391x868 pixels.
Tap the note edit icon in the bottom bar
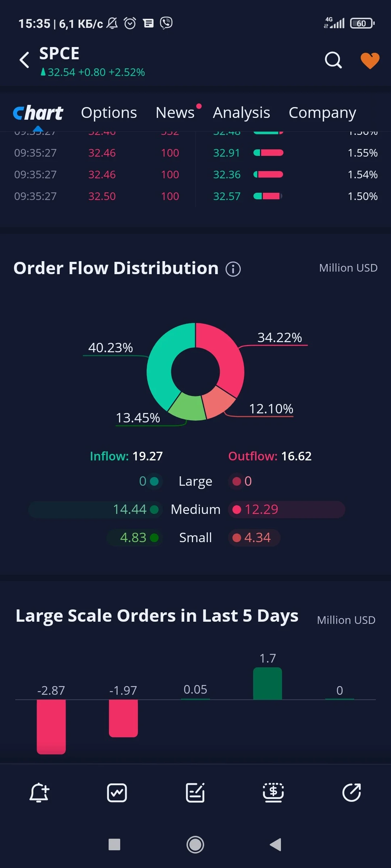pos(195,793)
